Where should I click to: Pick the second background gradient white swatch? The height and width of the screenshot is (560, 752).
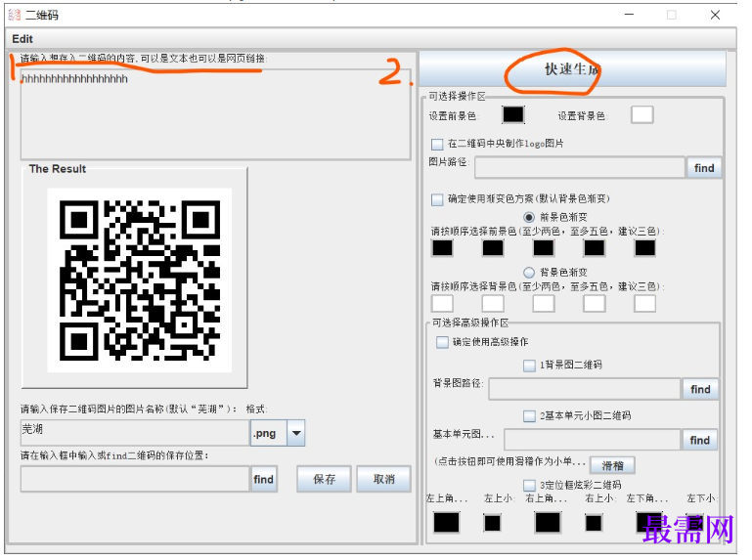pos(493,304)
